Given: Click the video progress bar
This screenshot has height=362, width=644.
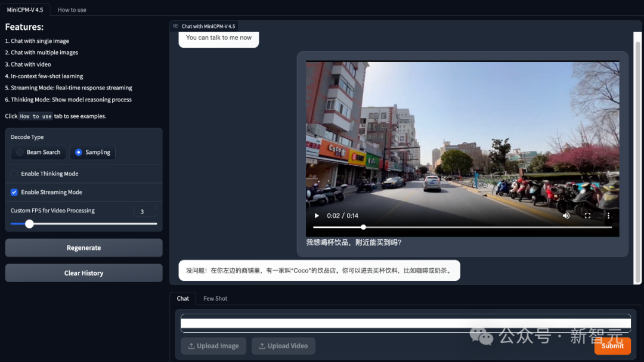Looking at the screenshot, I should (x=463, y=227).
